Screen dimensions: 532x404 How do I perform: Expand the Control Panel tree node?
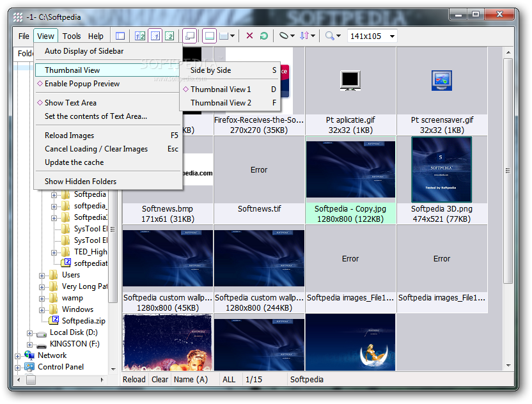click(17, 368)
